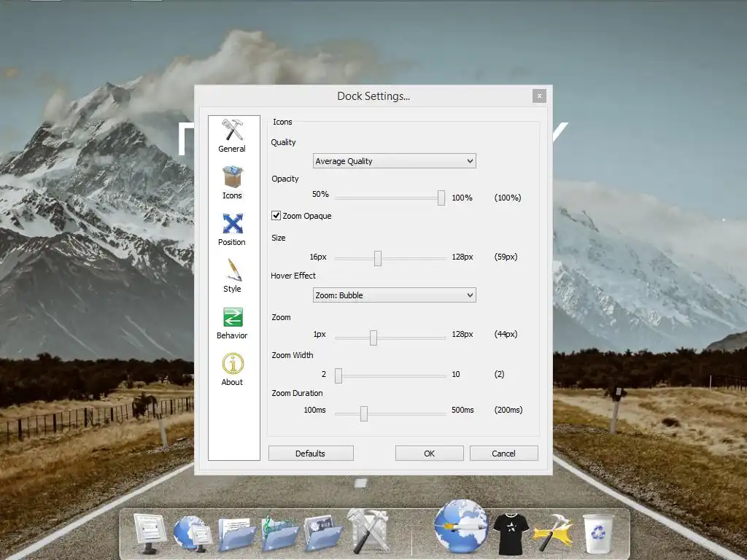Open the Recycle Bin in dock
The height and width of the screenshot is (560, 747).
598,533
